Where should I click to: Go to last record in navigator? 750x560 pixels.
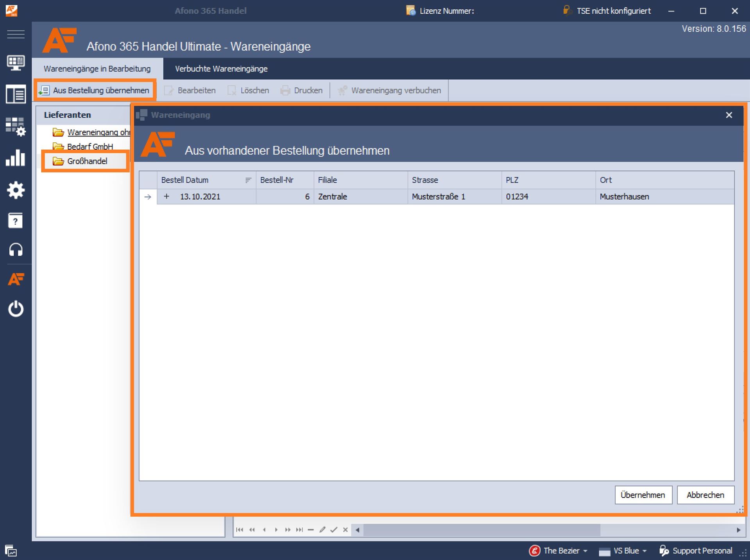299,530
